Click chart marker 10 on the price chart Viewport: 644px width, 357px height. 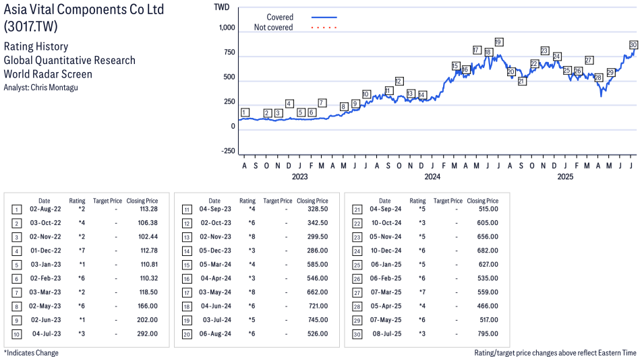coord(366,94)
